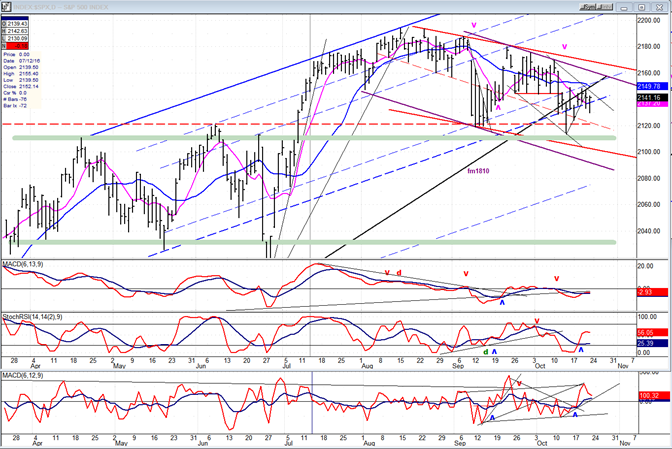Screen dimensions: 672x449
Task: Click the 2200.00 price axis label
Action: coord(648,20)
